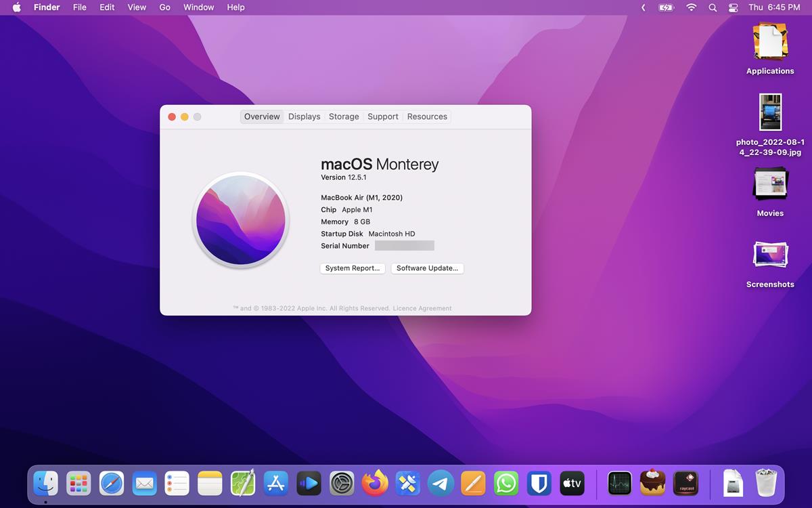Launch Firefox from the Dock
Image resolution: width=812 pixels, height=508 pixels.
[375, 483]
